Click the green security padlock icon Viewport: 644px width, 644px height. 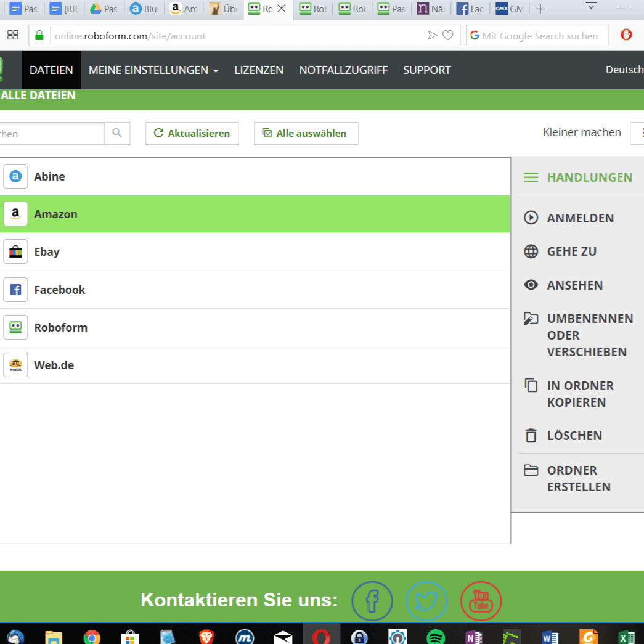[39, 36]
